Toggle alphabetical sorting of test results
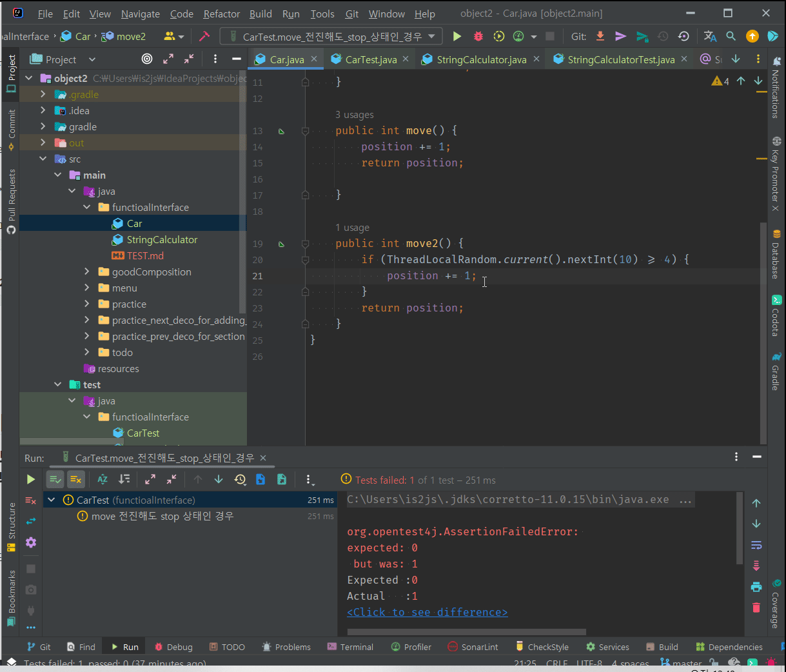This screenshot has height=672, width=786. [103, 479]
